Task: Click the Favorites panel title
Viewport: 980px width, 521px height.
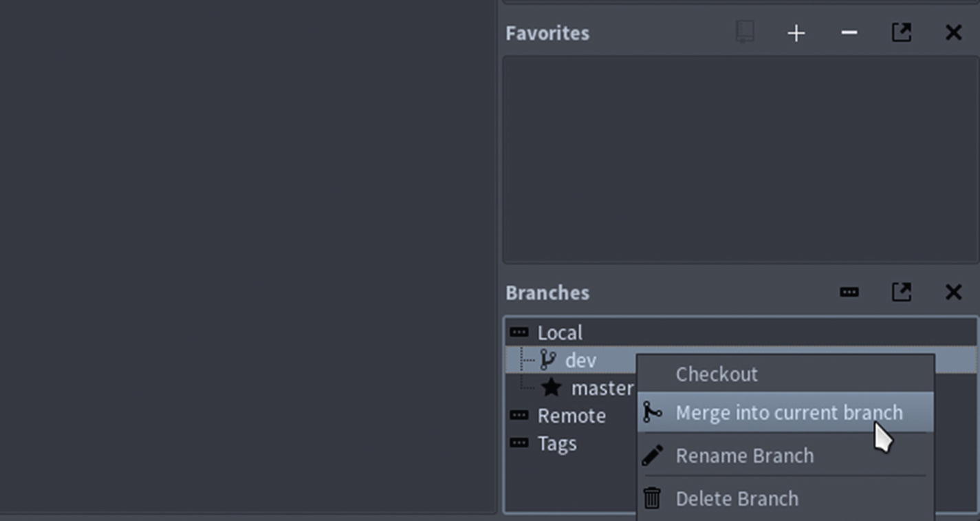Action: (x=547, y=33)
